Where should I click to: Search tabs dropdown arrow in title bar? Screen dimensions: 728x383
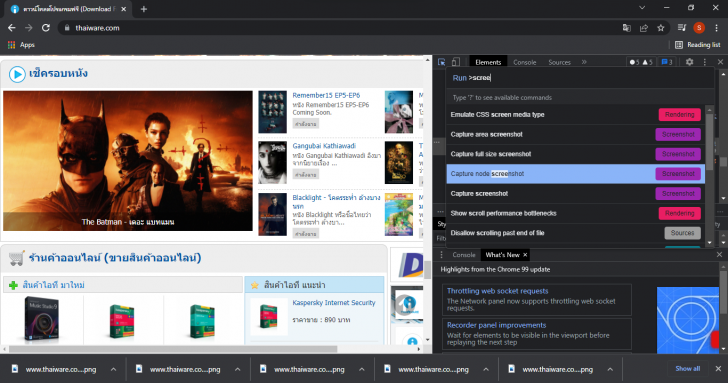point(642,8)
